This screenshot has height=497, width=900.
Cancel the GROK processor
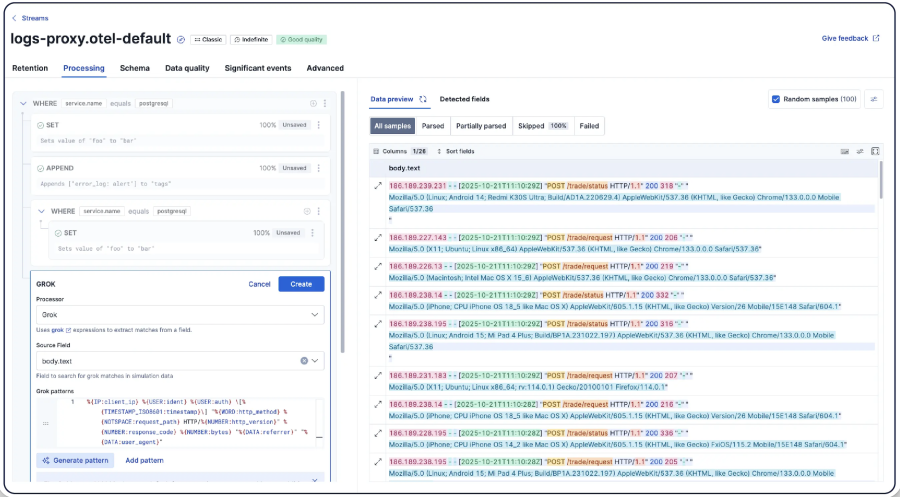pos(259,284)
